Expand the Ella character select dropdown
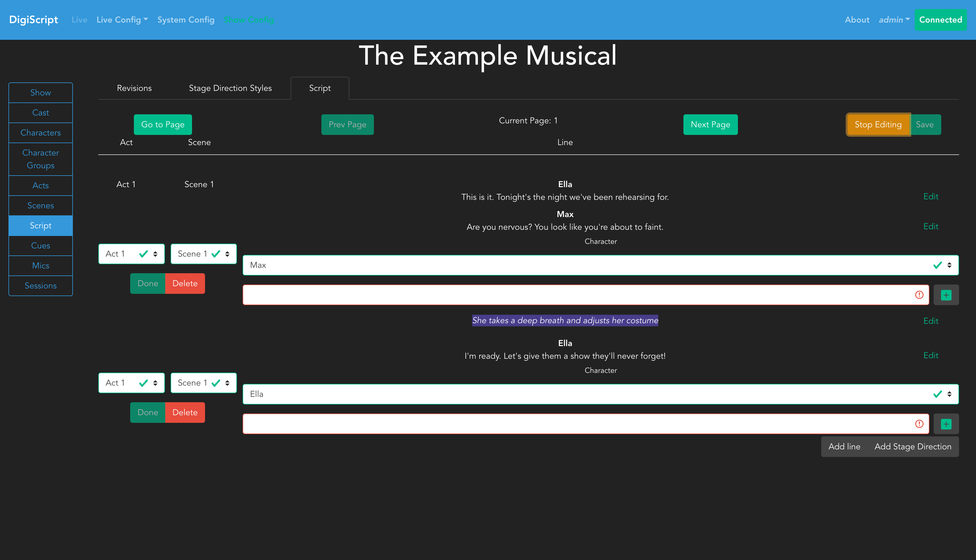Image resolution: width=976 pixels, height=560 pixels. 600,394
